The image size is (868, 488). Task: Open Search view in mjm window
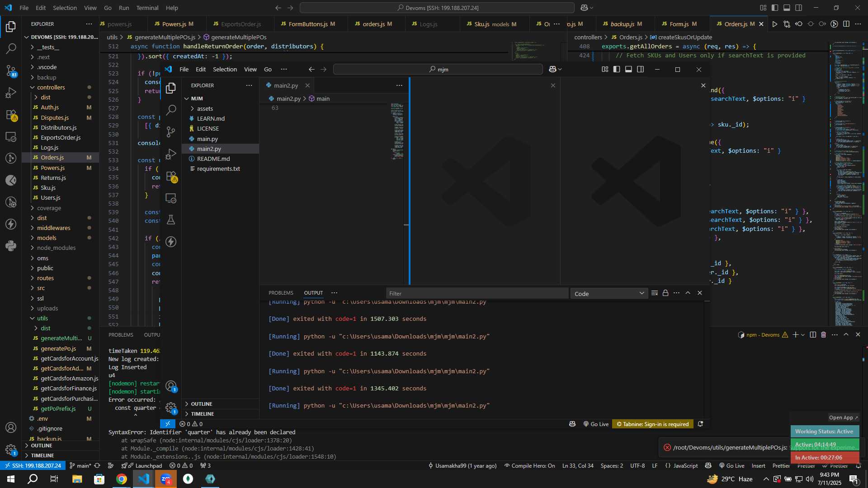point(171,110)
